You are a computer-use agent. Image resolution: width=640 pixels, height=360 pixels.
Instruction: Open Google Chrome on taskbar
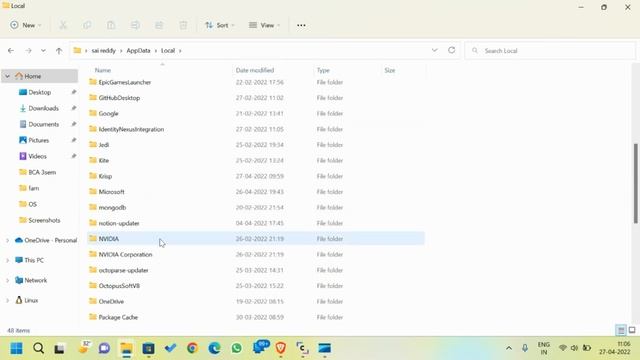click(192, 349)
